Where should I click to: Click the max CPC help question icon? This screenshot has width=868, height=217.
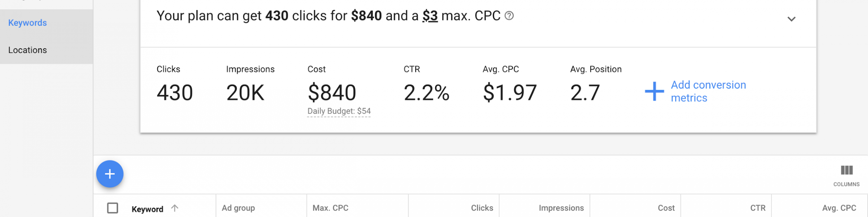[509, 16]
